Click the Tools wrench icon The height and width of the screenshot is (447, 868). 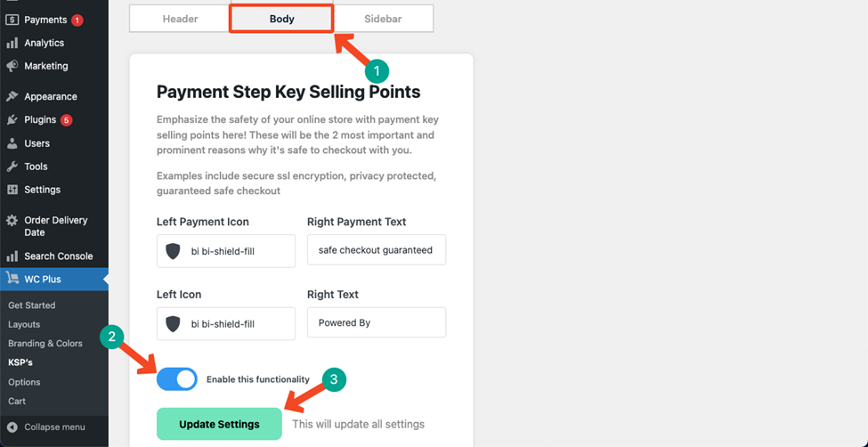12,167
